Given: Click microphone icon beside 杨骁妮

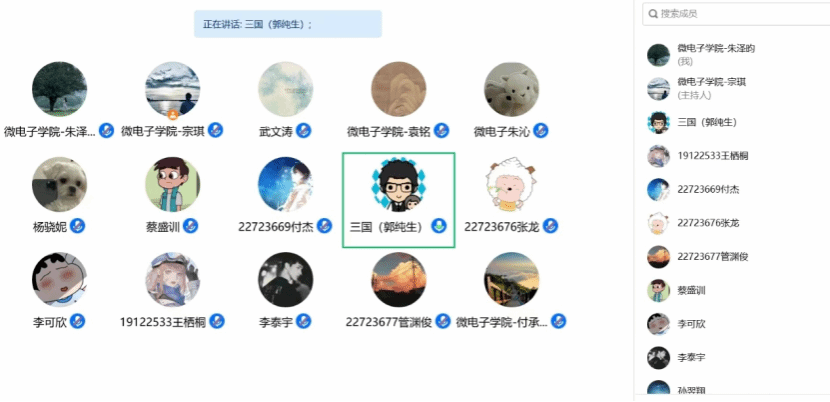Looking at the screenshot, I should [78, 226].
